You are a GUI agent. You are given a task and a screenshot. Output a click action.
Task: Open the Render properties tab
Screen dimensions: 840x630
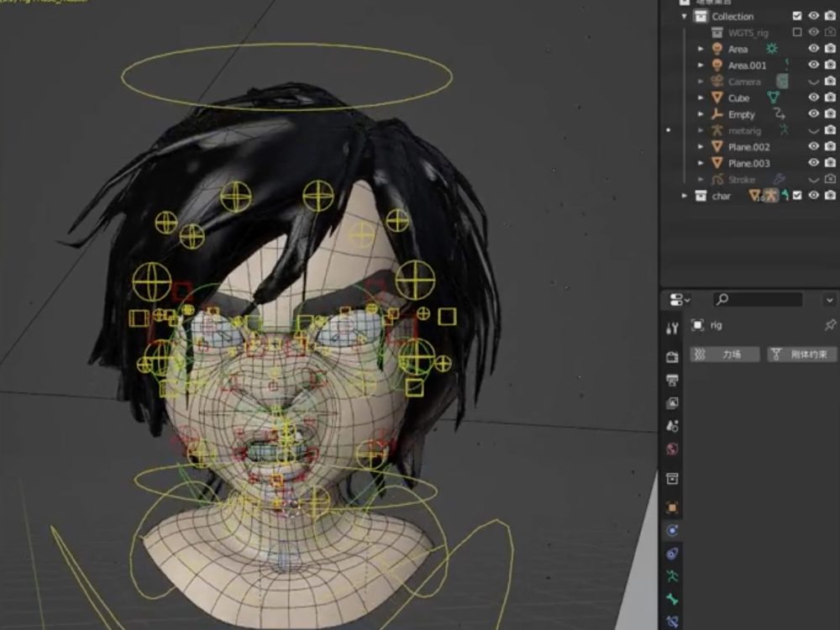point(672,357)
